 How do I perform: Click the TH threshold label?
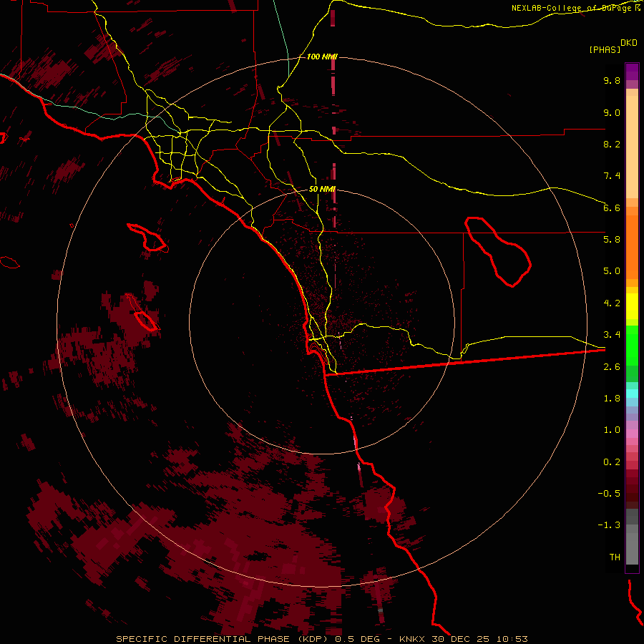(x=615, y=557)
